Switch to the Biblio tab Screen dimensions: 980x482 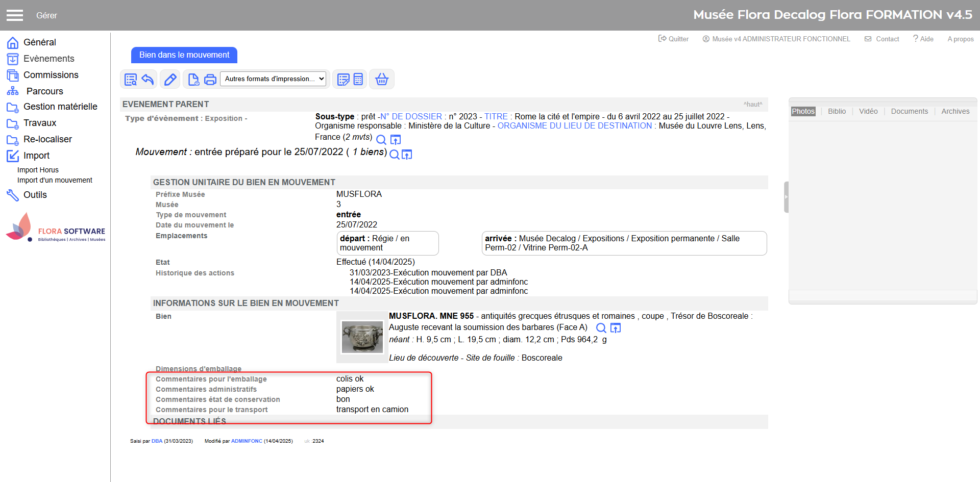point(837,111)
